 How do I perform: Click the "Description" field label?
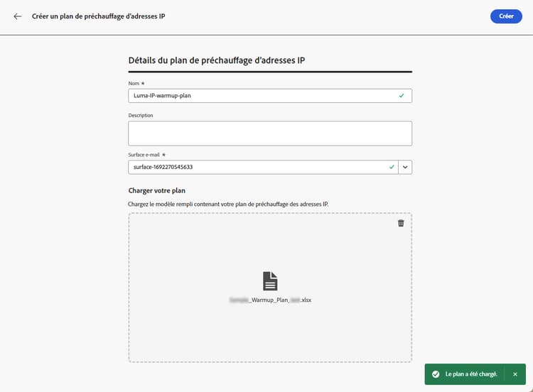click(x=141, y=115)
